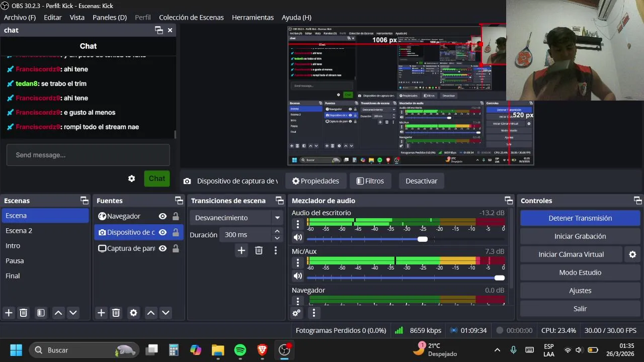Open Editar menu
This screenshot has width=644, height=362.
tap(53, 17)
